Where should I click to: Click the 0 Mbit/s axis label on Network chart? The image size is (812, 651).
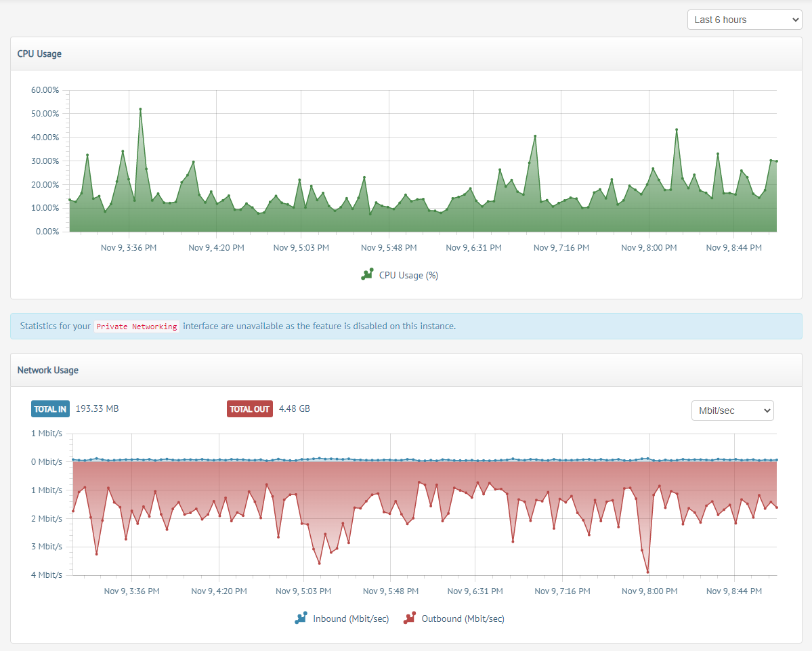tap(47, 462)
